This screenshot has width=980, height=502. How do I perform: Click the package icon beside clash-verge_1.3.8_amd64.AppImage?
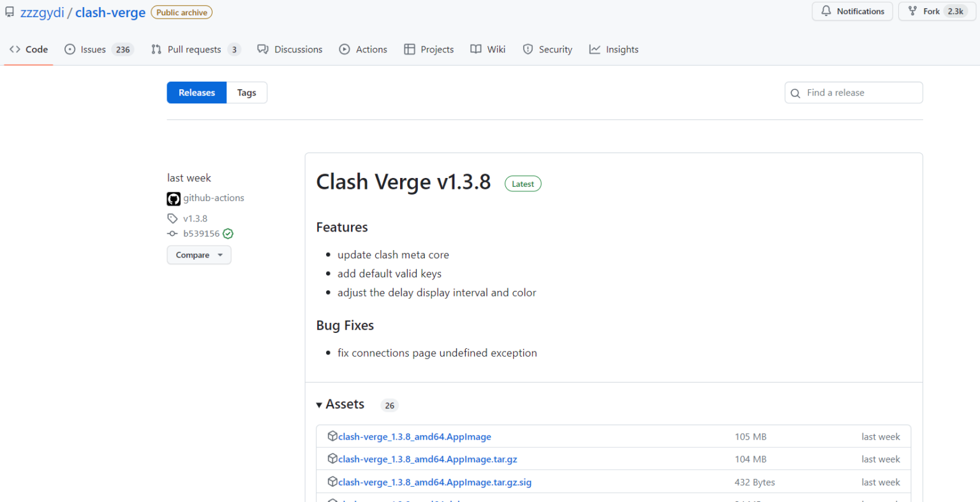point(332,436)
